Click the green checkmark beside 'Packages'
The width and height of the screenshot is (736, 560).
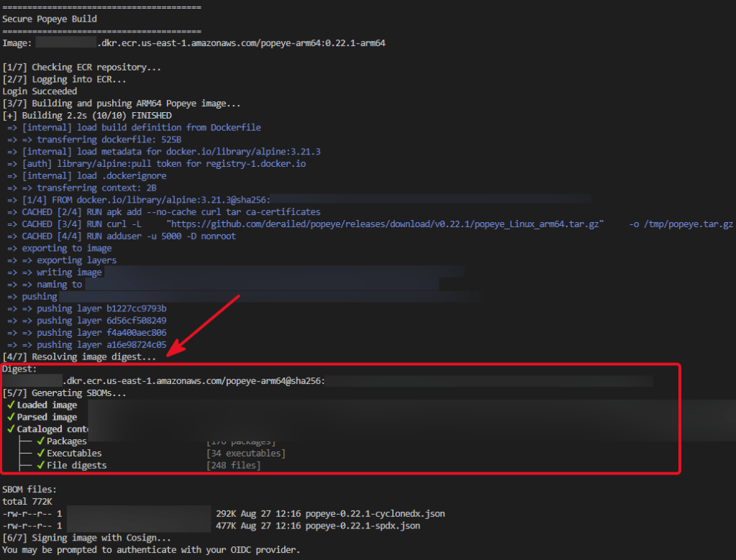(x=41, y=441)
